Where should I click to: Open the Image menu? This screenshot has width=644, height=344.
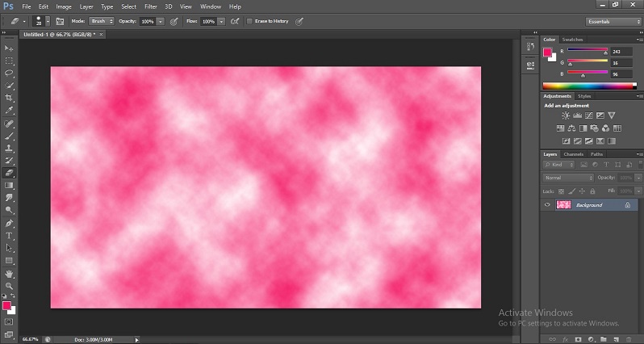point(64,6)
